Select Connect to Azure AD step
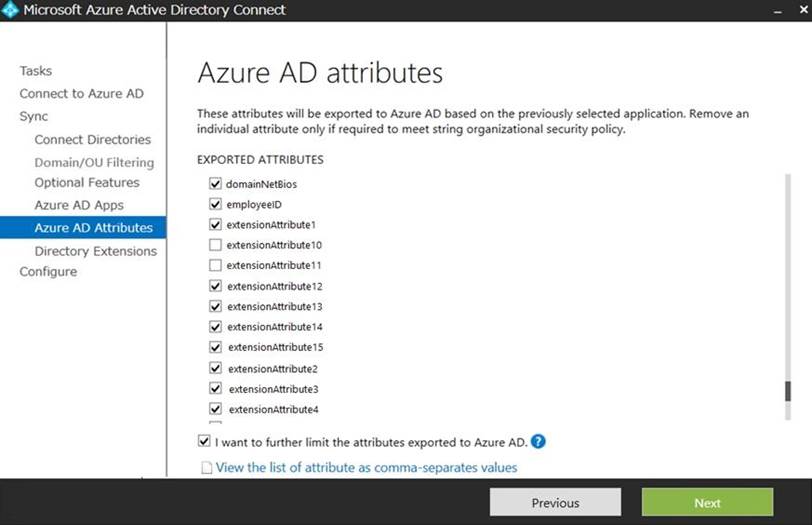This screenshot has height=525, width=812. coord(81,94)
